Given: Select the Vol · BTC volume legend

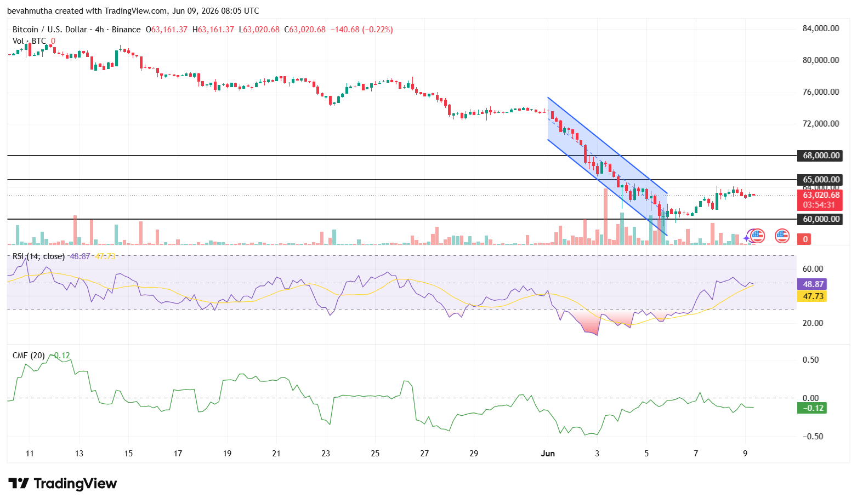Looking at the screenshot, I should point(29,41).
